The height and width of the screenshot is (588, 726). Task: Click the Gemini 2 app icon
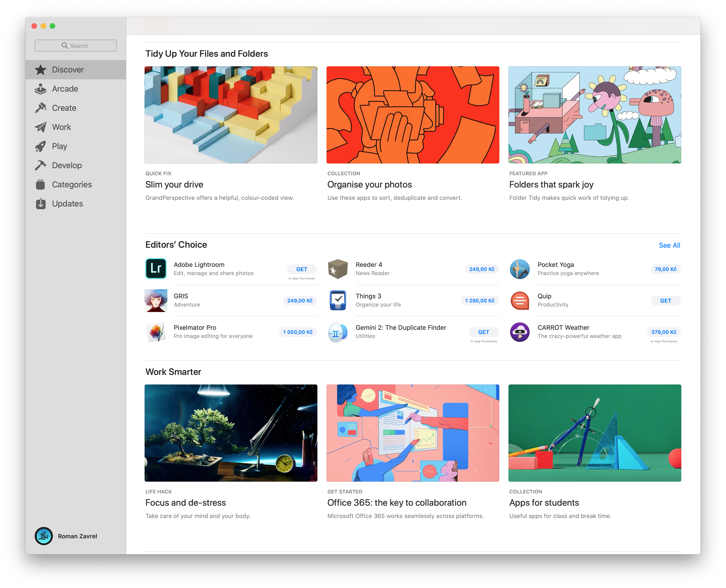click(x=338, y=332)
